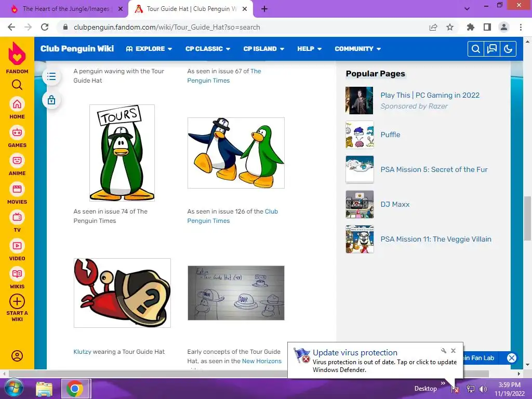532x399 pixels.
Task: Open the Anime section icon
Action: (17, 161)
